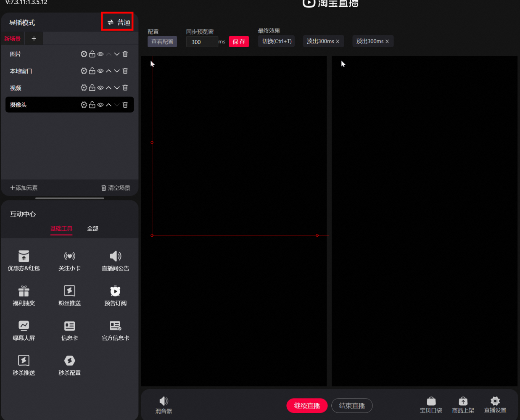This screenshot has width=520, height=420.
Task: Move 本地窗口 layer down with chevron
Action: point(117,71)
